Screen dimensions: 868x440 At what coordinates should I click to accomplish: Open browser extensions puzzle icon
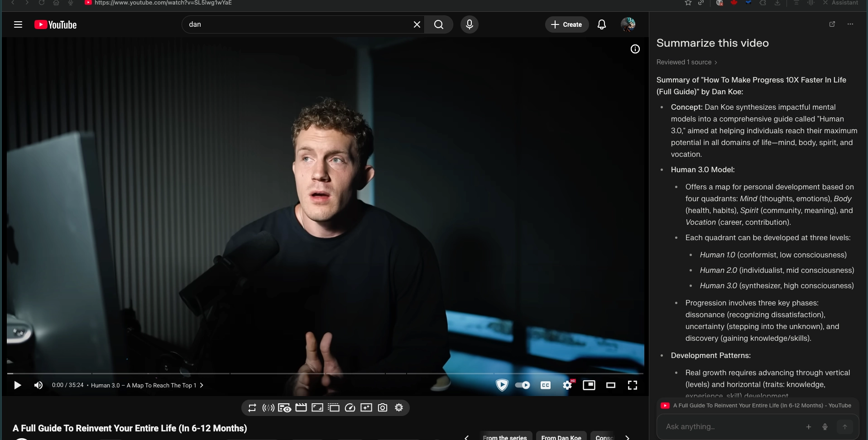point(763,3)
